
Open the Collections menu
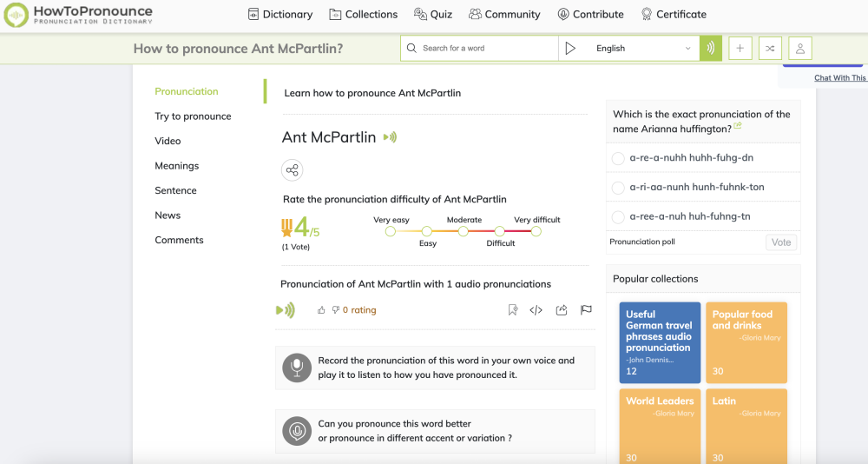363,15
